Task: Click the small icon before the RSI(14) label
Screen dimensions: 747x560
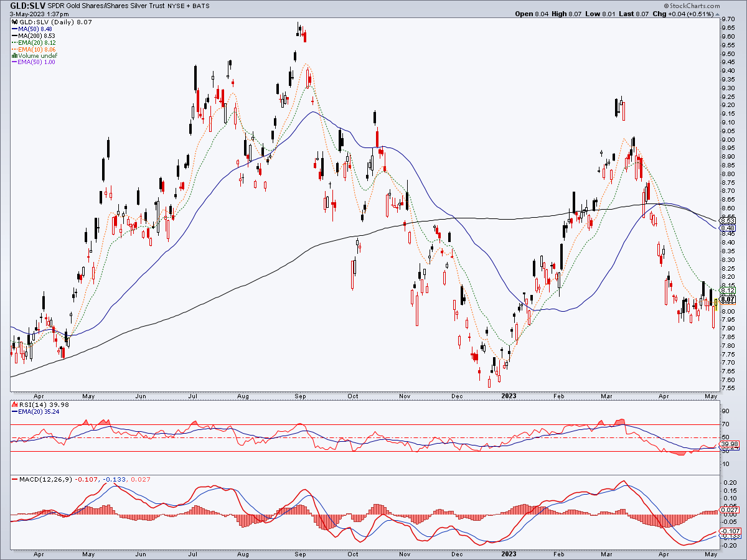Action: tap(15, 405)
